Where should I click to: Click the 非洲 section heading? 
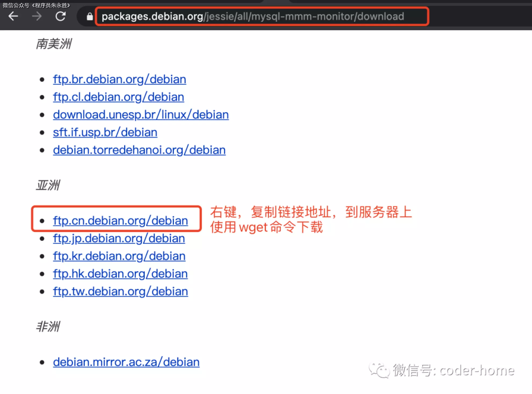[48, 327]
